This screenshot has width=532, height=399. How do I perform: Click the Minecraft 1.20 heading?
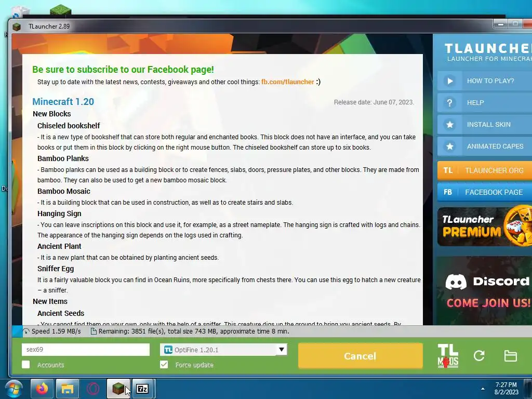pyautogui.click(x=63, y=101)
